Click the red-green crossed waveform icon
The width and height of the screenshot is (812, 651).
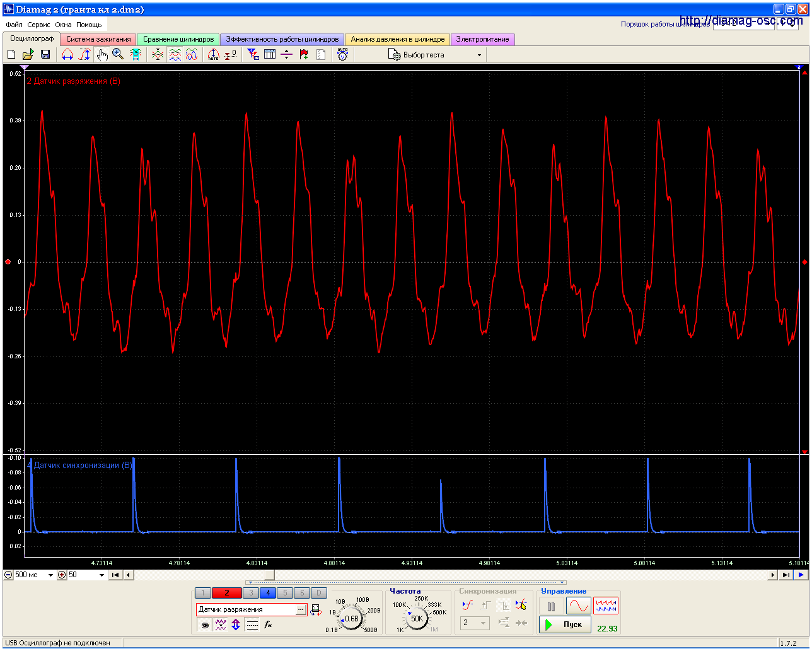point(158,55)
